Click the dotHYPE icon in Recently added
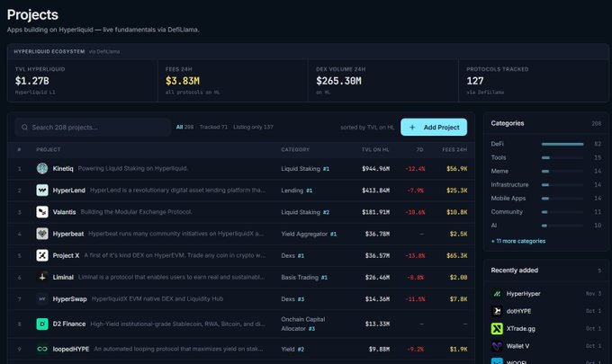 (x=497, y=311)
